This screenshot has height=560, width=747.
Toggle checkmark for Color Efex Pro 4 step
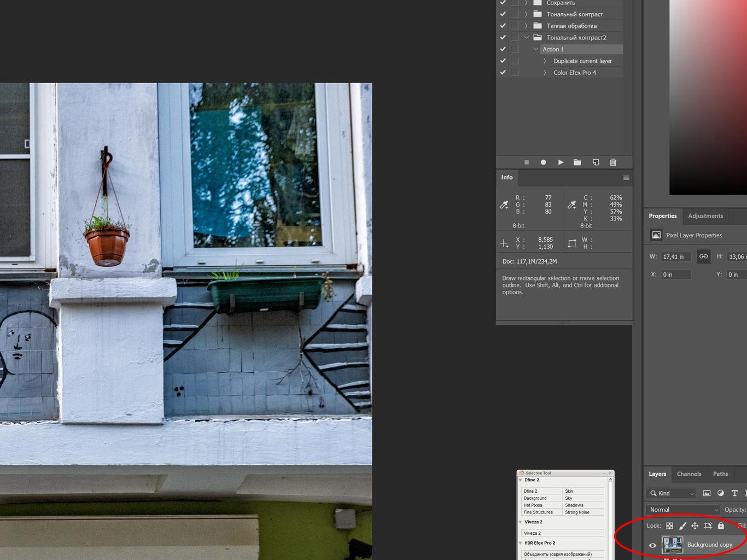pos(503,72)
